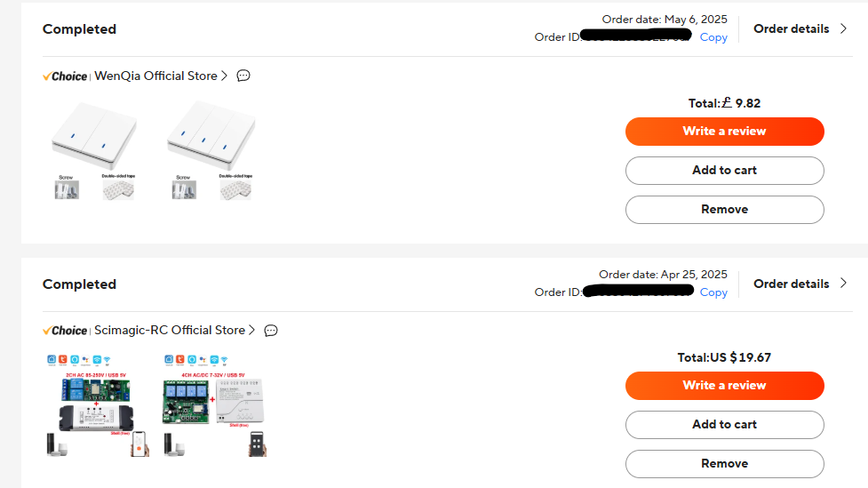Copy the order ID for May 6 order
The height and width of the screenshot is (488, 868).
(713, 37)
